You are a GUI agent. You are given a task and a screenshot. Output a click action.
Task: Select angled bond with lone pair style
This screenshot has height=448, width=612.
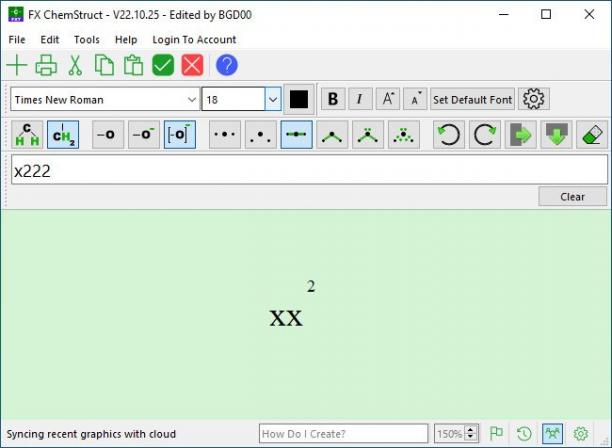pyautogui.click(x=368, y=135)
